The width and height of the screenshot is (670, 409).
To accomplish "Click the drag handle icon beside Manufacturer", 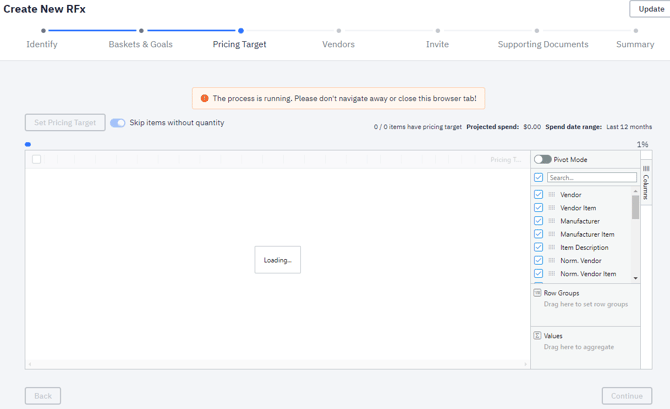I will 551,221.
